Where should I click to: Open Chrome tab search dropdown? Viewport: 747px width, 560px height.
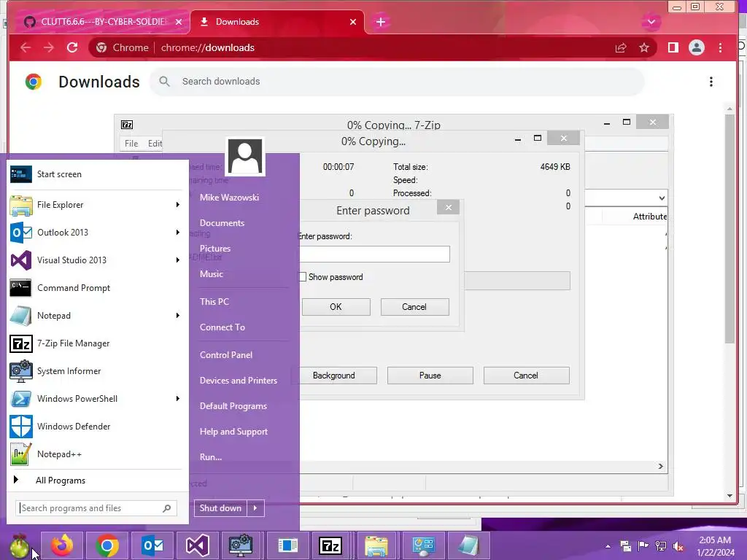(x=651, y=22)
